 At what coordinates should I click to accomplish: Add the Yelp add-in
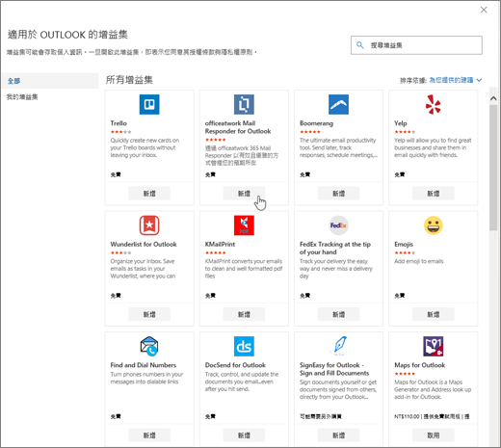(434, 194)
